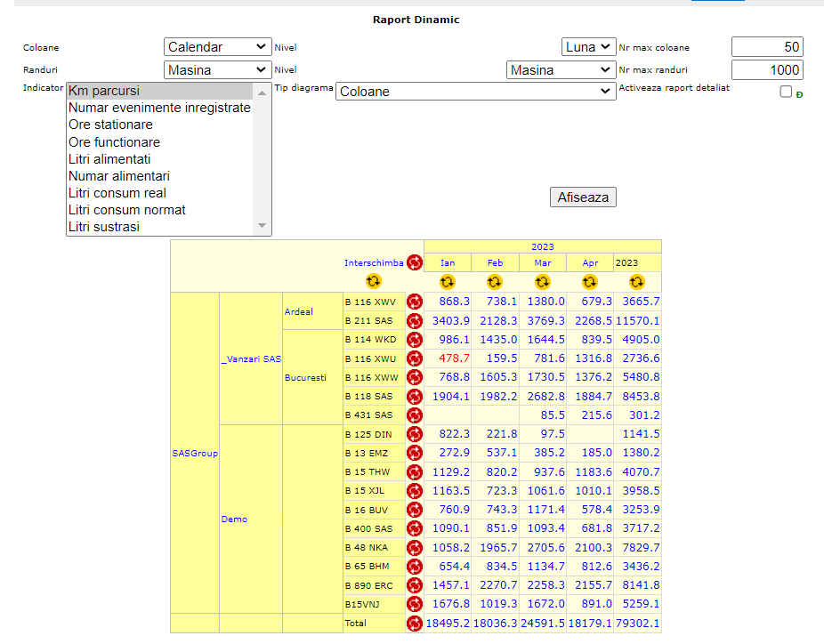Click the yellow sort icon under Feb
Image resolution: width=824 pixels, height=644 pixels.
coord(495,282)
